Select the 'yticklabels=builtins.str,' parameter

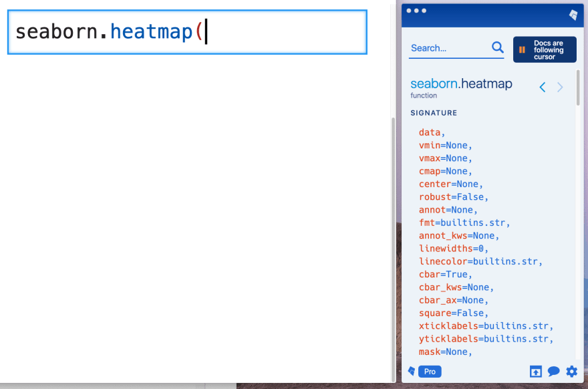coord(486,339)
